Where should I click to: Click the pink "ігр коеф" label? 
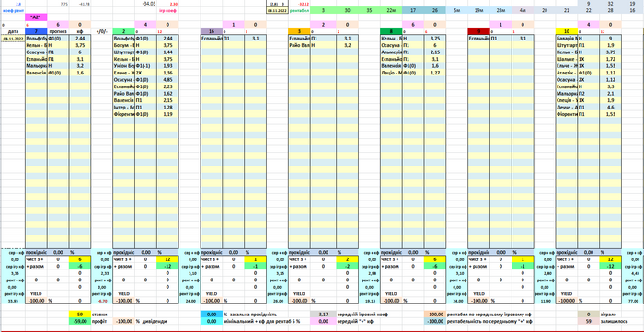pyautogui.click(x=167, y=10)
